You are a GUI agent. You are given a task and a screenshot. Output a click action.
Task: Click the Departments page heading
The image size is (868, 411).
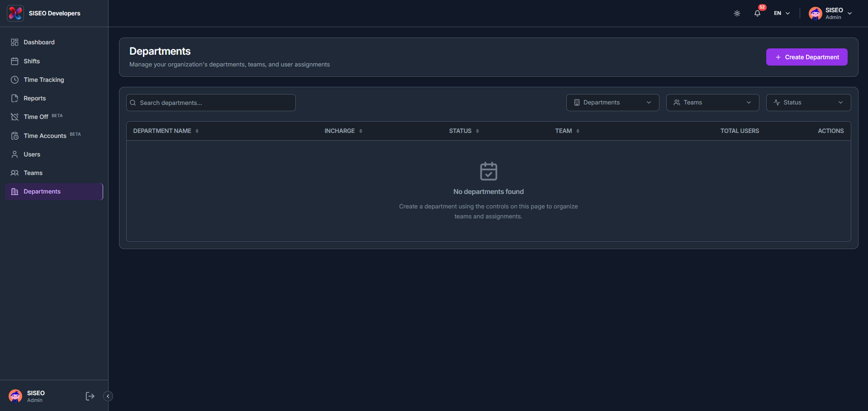click(x=160, y=51)
